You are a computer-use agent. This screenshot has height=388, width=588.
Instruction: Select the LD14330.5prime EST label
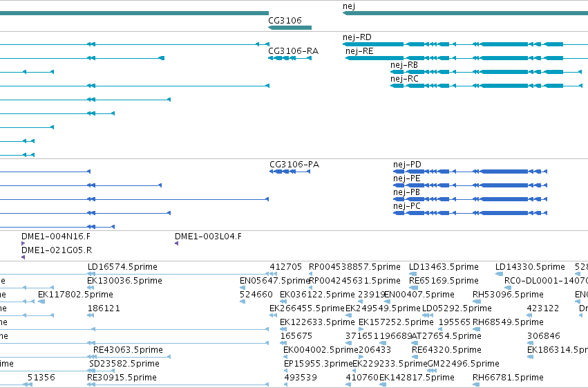click(530, 267)
